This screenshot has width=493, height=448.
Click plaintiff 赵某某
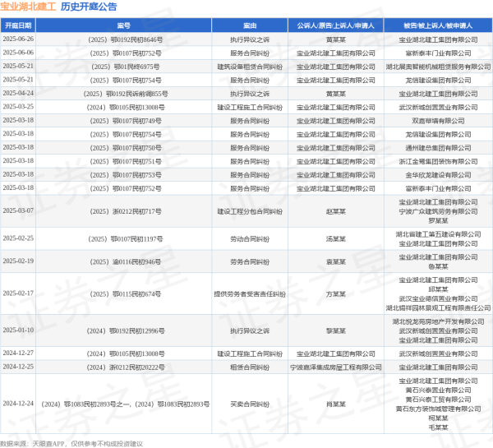(336, 211)
